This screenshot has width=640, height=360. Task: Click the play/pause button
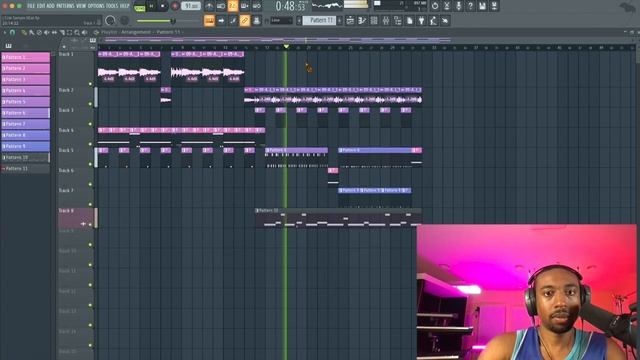click(151, 6)
